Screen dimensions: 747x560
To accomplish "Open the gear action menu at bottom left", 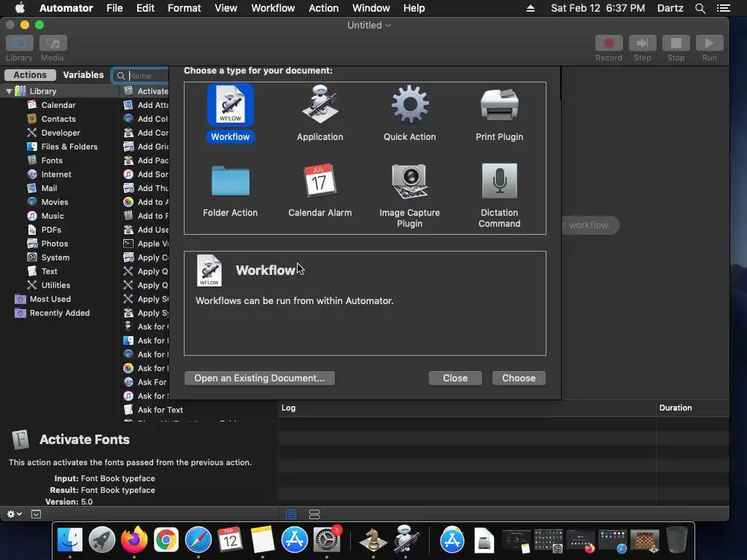I will [15, 514].
